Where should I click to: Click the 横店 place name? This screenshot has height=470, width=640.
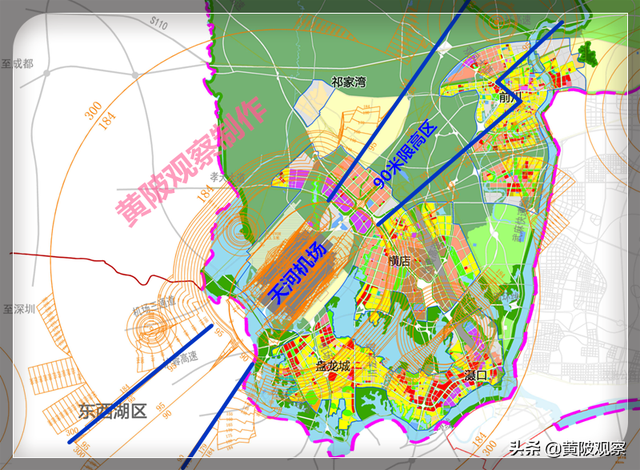point(399,260)
